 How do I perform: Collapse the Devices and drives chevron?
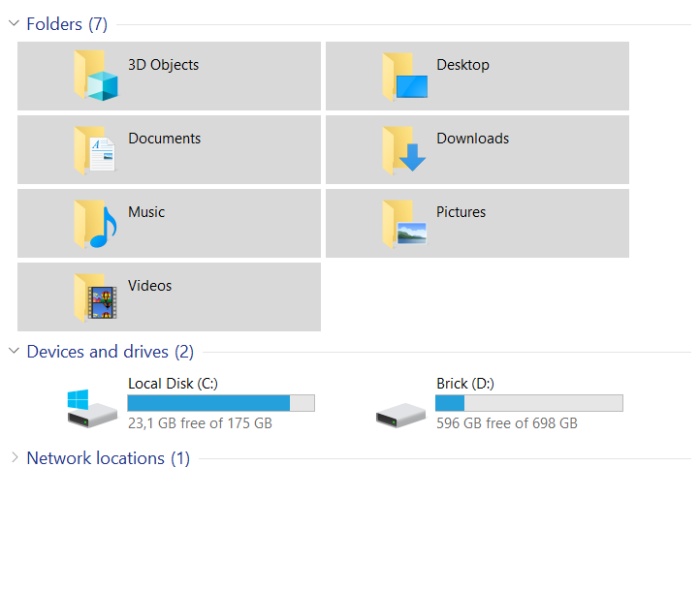click(15, 351)
